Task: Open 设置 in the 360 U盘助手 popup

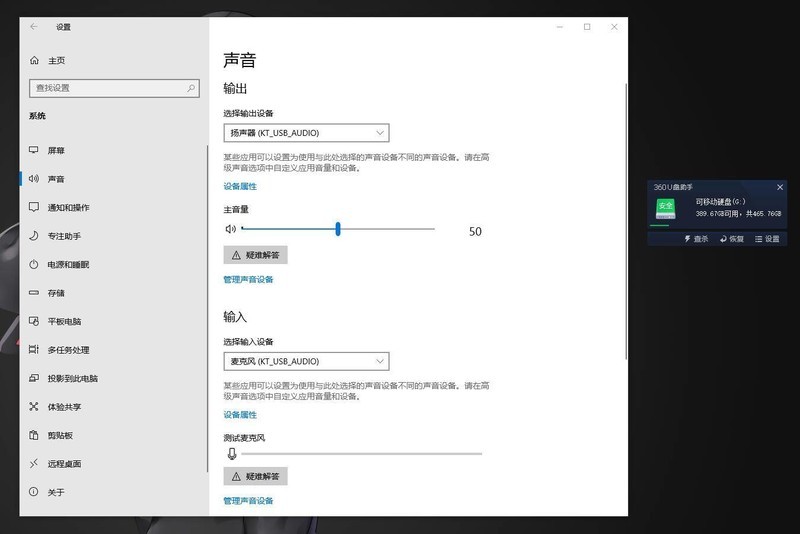Action: coord(767,239)
